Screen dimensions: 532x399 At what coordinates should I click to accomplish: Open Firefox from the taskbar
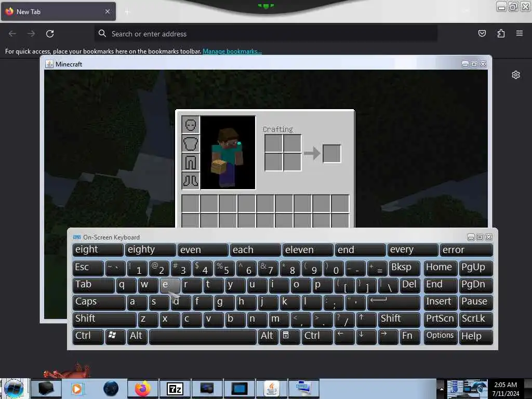143,389
